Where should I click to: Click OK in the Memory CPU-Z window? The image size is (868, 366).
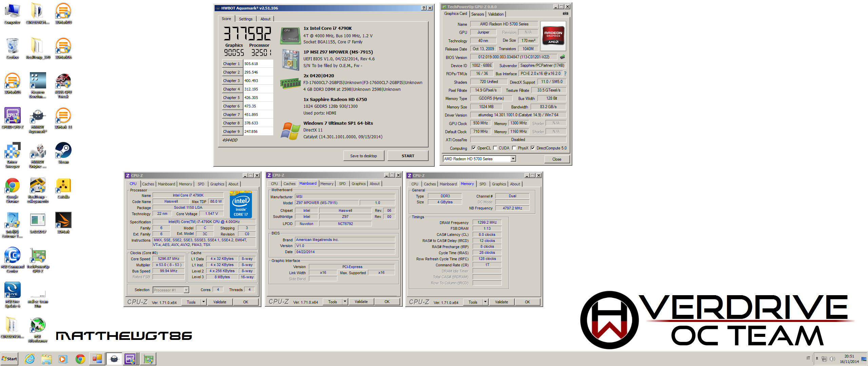[527, 302]
